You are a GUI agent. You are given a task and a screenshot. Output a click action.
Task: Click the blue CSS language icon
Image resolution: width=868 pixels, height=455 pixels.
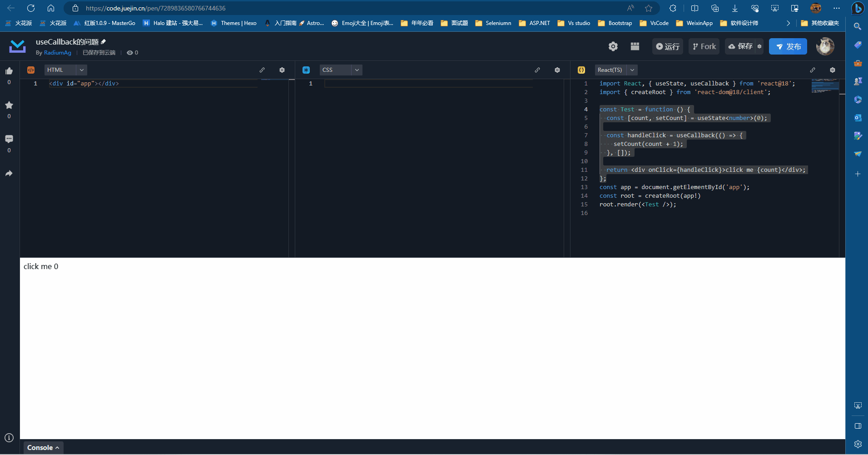pos(306,70)
